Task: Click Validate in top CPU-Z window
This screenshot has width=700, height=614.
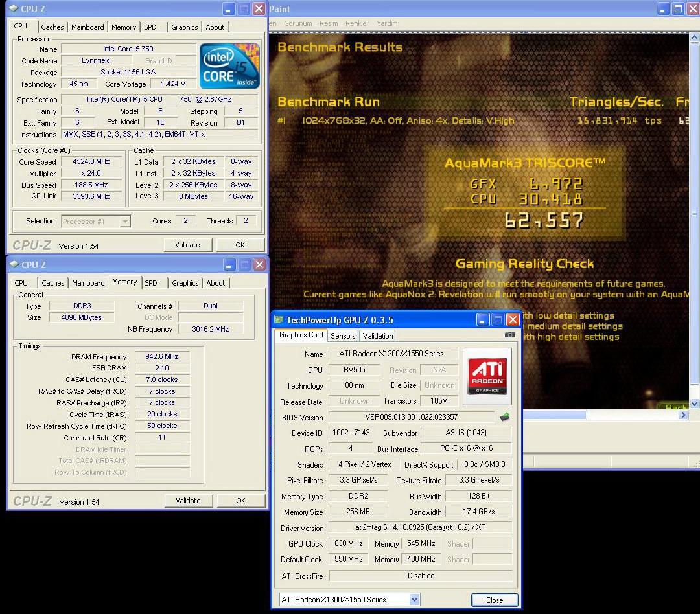Action: [187, 245]
